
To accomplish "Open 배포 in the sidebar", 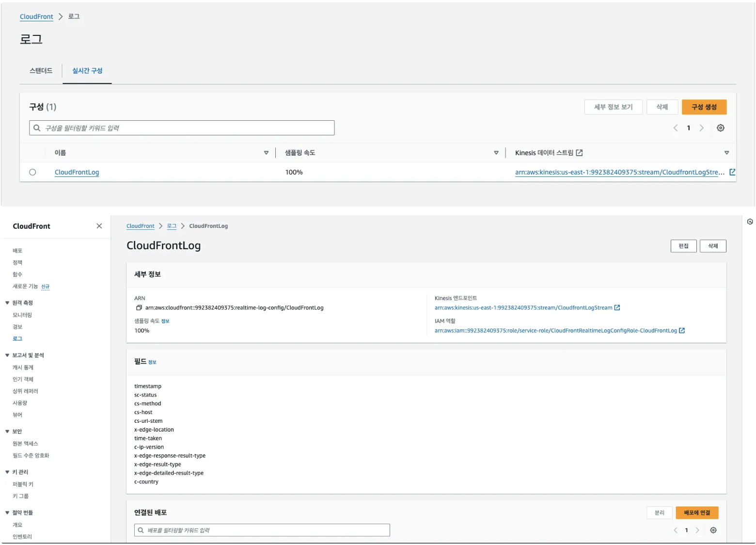I will click(x=17, y=251).
